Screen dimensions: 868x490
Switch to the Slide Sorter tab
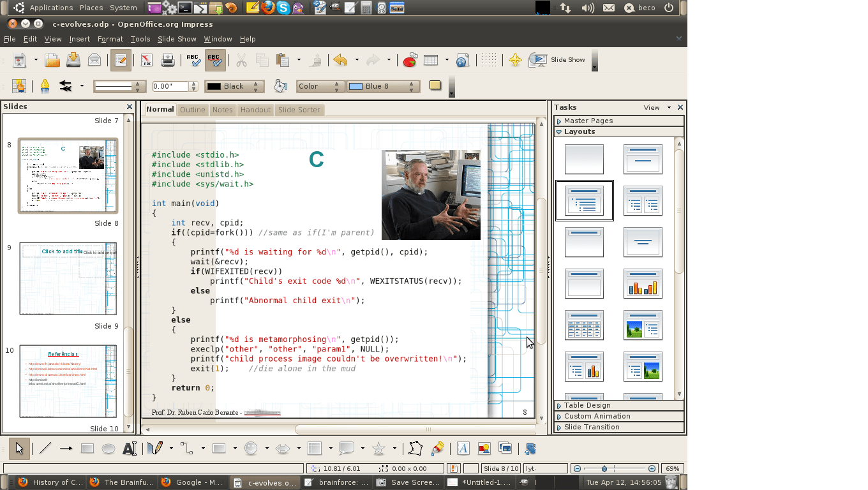299,110
